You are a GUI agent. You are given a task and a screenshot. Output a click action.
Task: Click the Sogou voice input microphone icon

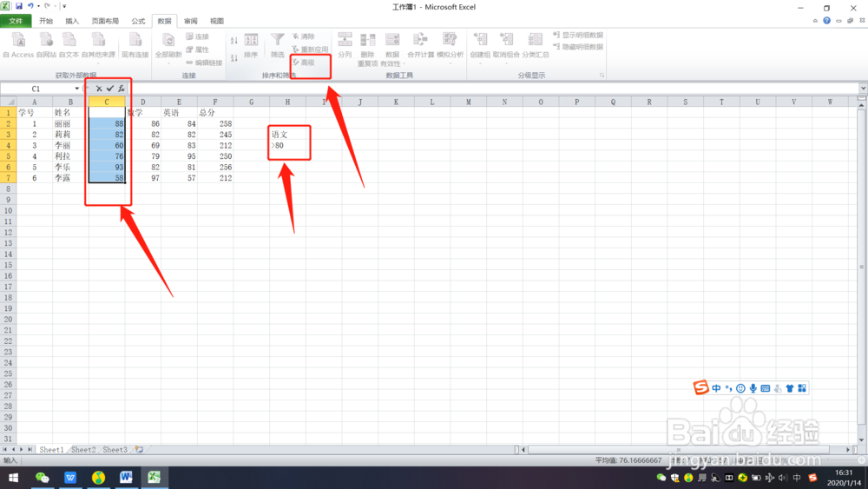point(753,388)
